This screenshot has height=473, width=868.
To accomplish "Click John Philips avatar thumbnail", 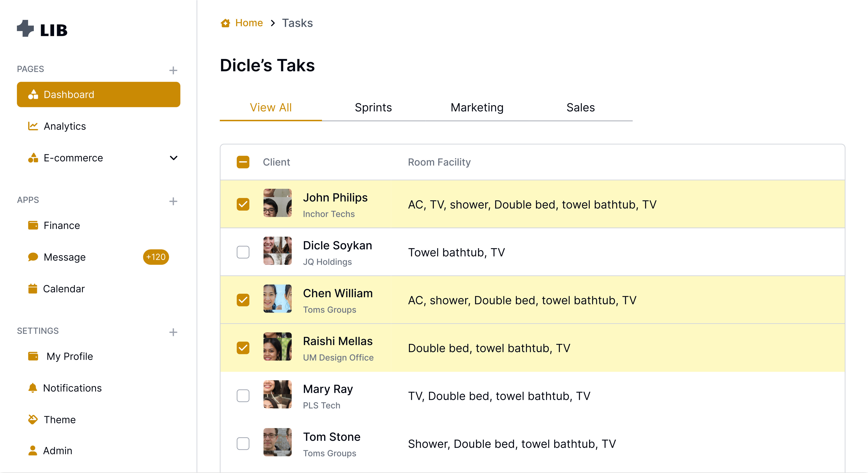I will tap(277, 203).
